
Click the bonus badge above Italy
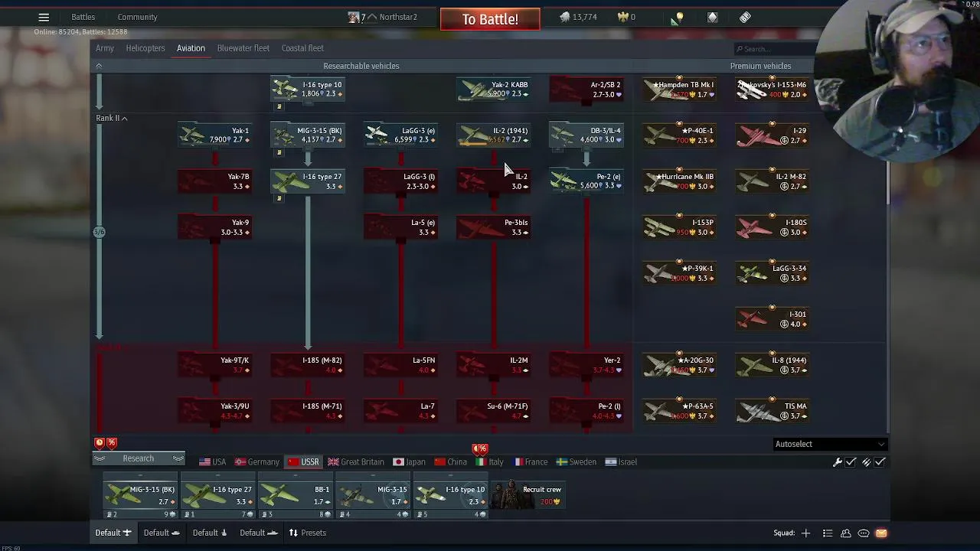click(x=480, y=448)
